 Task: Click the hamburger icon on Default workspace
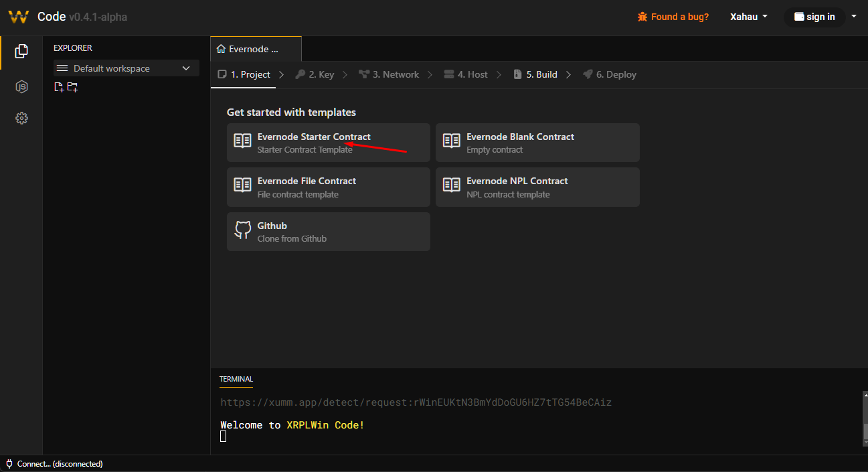click(x=62, y=68)
